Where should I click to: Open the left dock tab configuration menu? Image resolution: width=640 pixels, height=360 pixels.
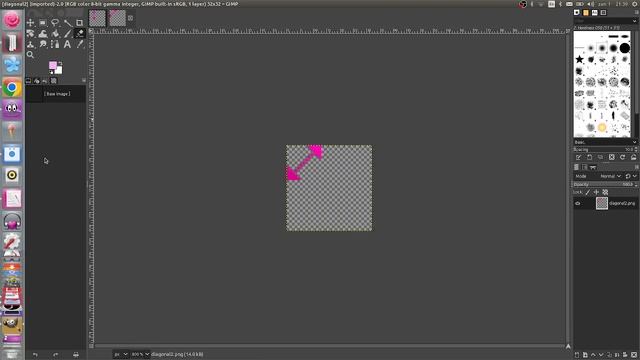84,80
